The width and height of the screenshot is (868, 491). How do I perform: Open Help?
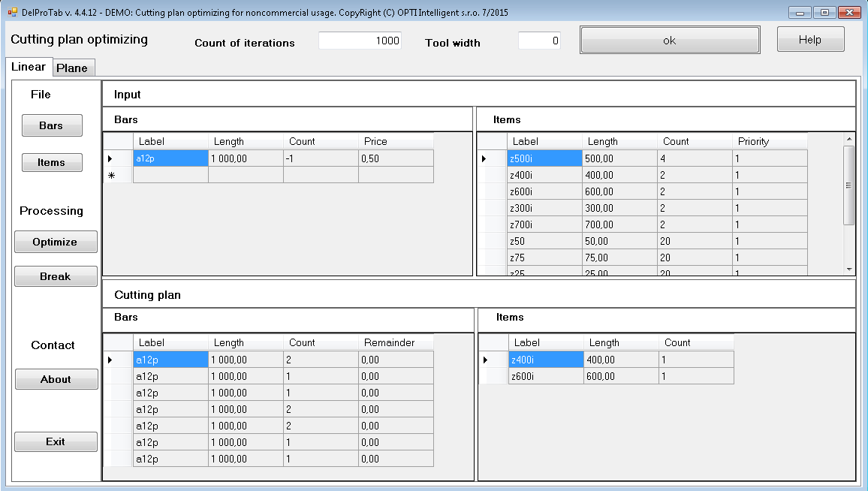(810, 39)
